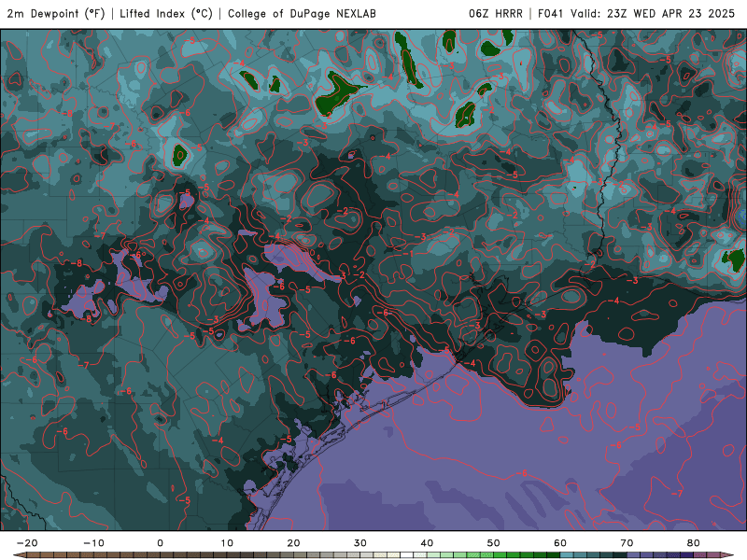The width and height of the screenshot is (747, 560).
Task: Select the '60' value on the color scale
Action: 560,543
